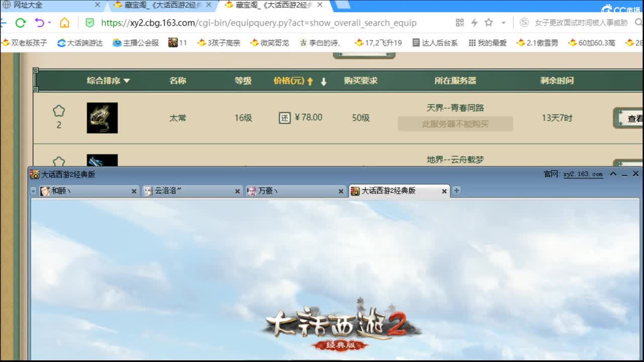This screenshot has width=644, height=362.
Task: Close the 和颐 game tab
Action: pyautogui.click(x=134, y=191)
